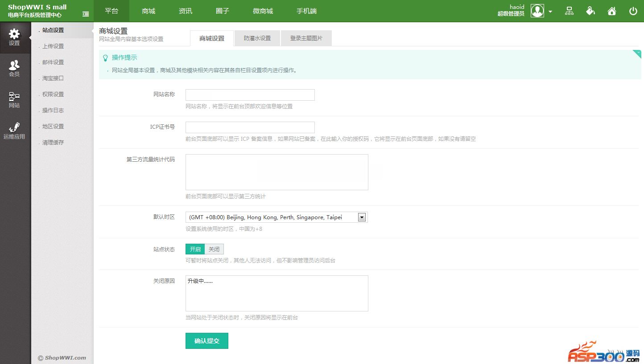The width and height of the screenshot is (644, 364).
Task: Set site status to 开启
Action: (195, 249)
